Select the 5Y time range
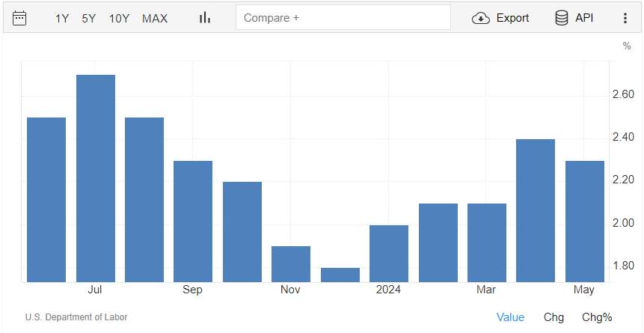Screen dimensions: 644x333 point(89,19)
